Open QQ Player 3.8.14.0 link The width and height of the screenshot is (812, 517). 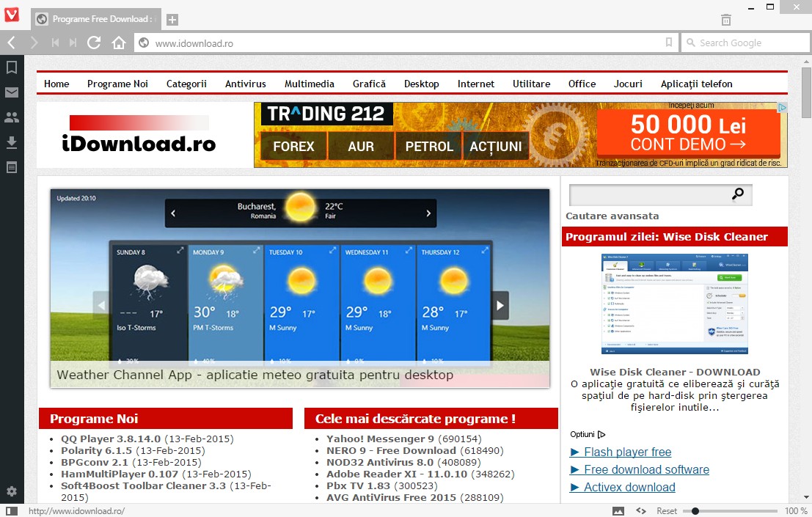[111, 439]
